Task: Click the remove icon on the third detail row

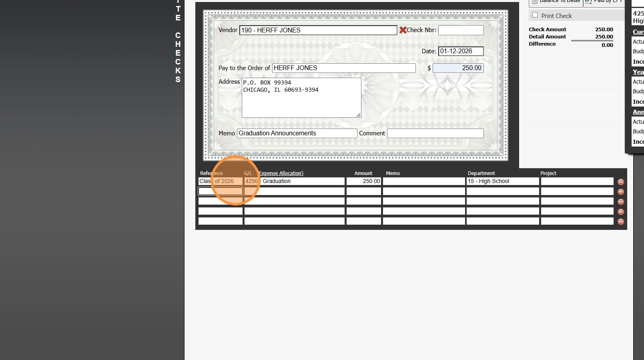Action: 621,202
